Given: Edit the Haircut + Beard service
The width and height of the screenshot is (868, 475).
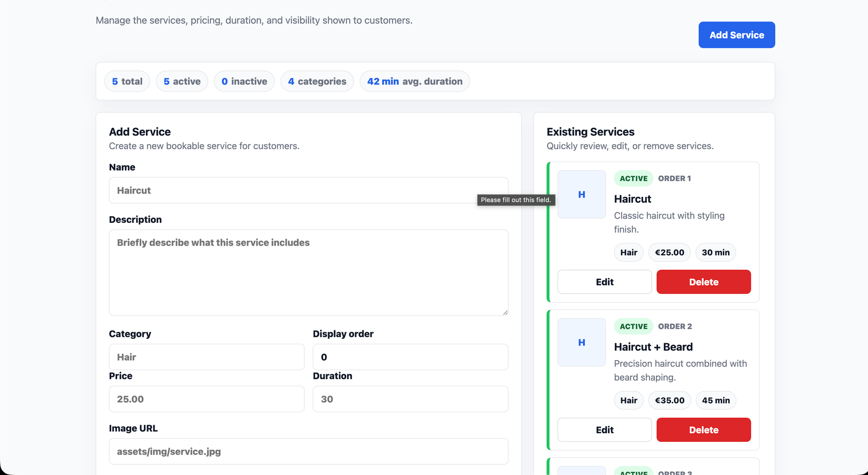Looking at the screenshot, I should 604,430.
